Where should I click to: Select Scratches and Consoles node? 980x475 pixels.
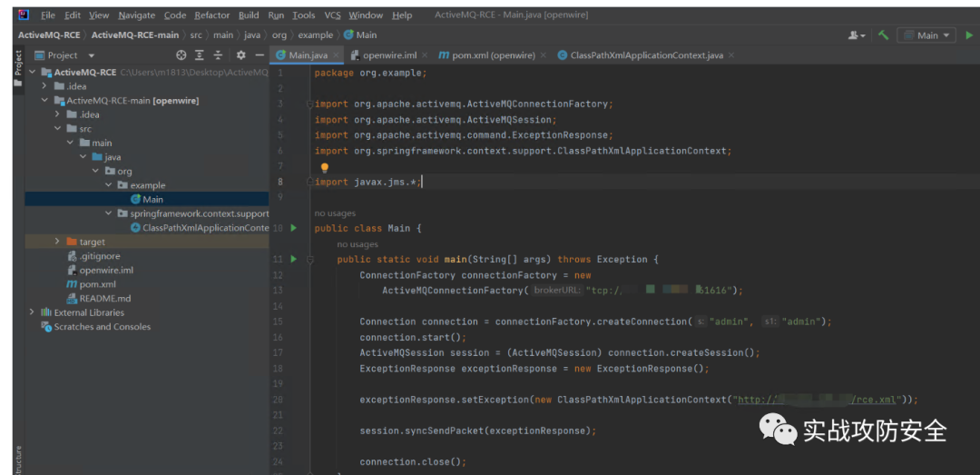[x=95, y=327]
